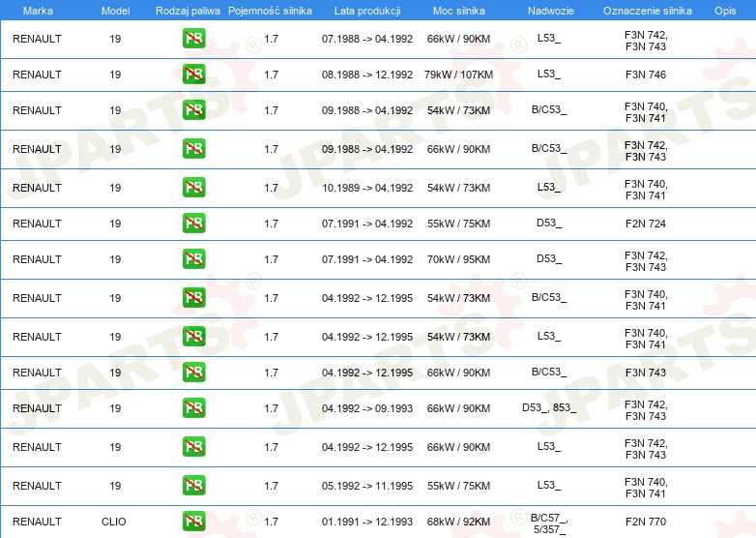Select the CLIO model cell
Image resolution: width=756 pixels, height=538 pixels.
pyautogui.click(x=114, y=522)
